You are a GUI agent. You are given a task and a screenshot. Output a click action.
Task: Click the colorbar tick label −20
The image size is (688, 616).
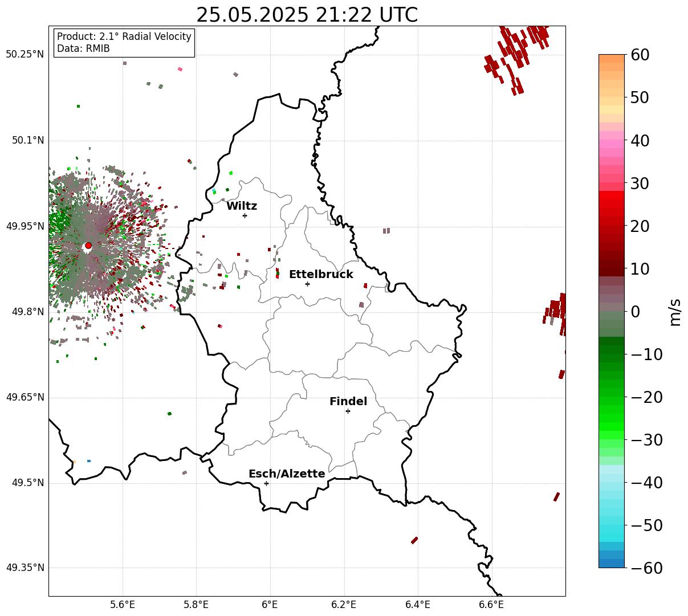[x=646, y=397]
